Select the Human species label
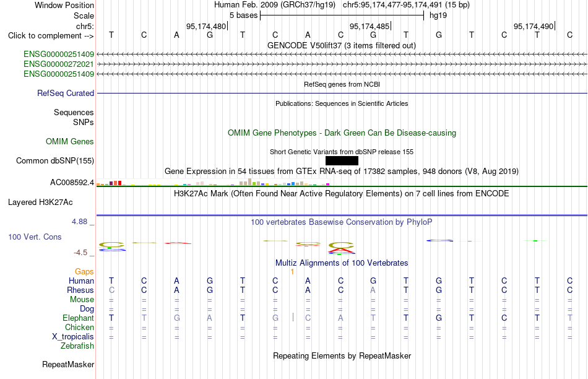Screen dimensions: 588x379 pyautogui.click(x=81, y=281)
